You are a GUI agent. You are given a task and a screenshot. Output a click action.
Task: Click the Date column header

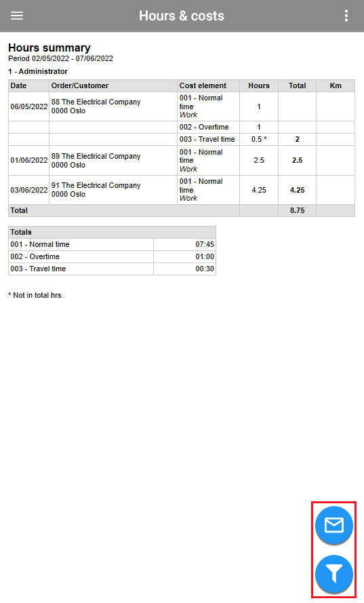[29, 85]
